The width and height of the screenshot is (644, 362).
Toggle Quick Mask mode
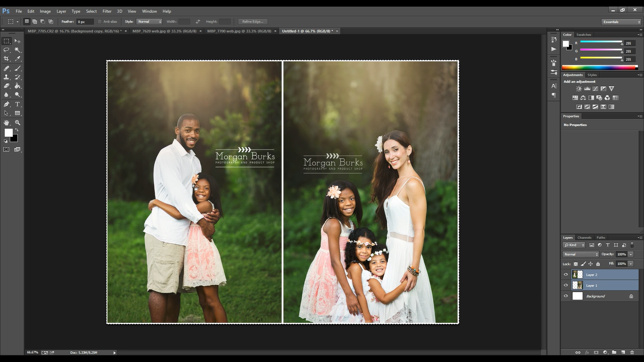click(7, 149)
